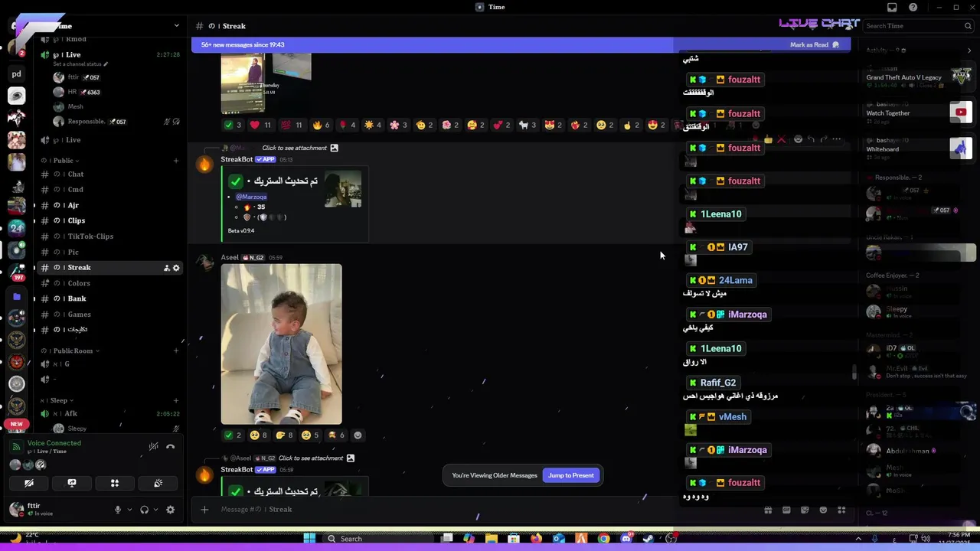Open message More options (three dots)
Image resolution: width=980 pixels, height=551 pixels.
(x=837, y=139)
